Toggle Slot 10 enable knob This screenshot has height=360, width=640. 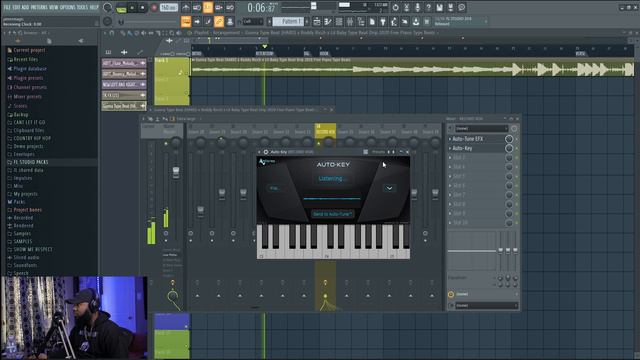[x=509, y=223]
